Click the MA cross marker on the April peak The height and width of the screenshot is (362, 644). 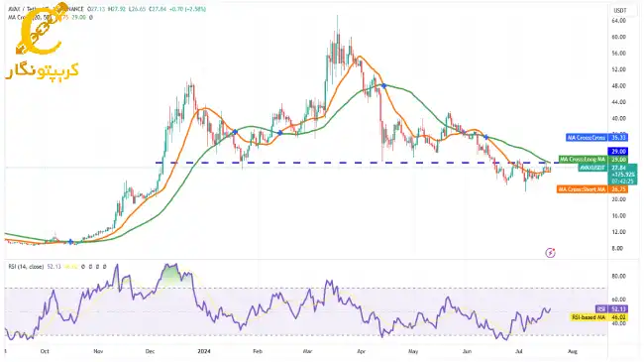pos(383,86)
